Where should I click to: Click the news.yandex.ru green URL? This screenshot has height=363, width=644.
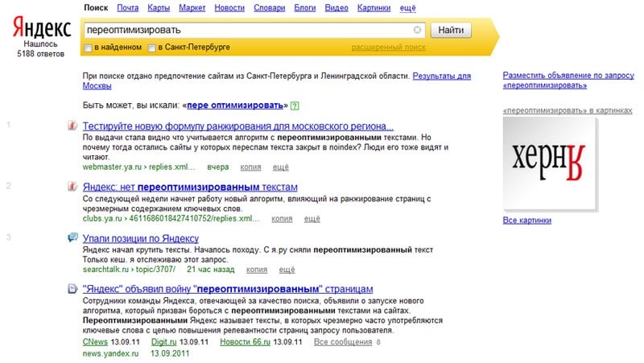pyautogui.click(x=110, y=353)
